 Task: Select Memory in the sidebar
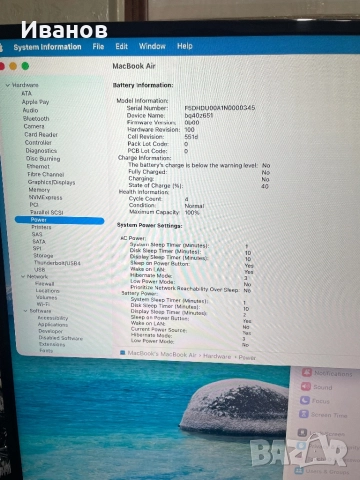39,190
